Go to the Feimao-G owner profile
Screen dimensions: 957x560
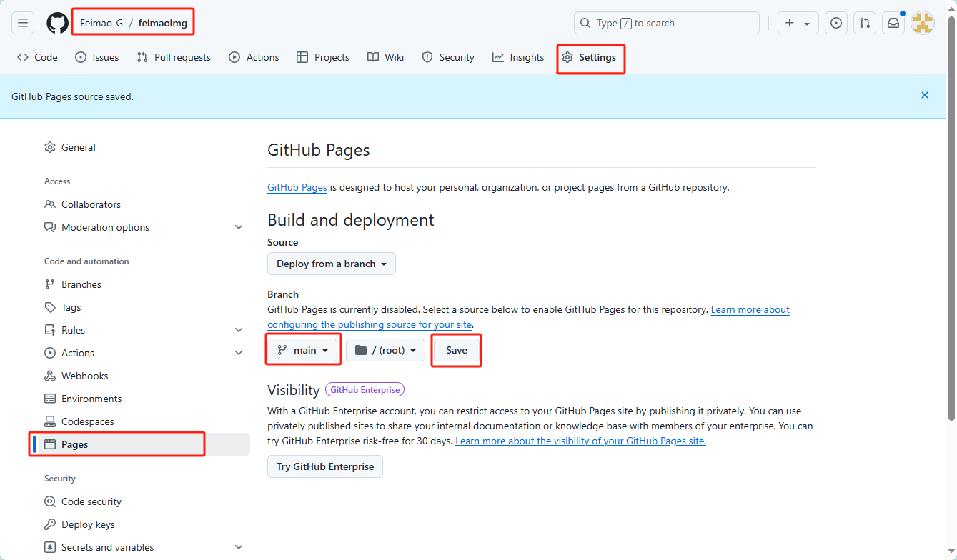101,23
